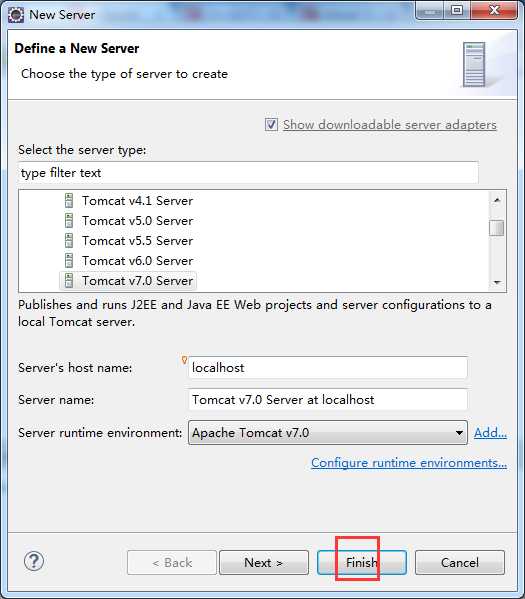This screenshot has height=599, width=525.
Task: Toggle Show downloadable server adapters checkbox
Action: 271,125
